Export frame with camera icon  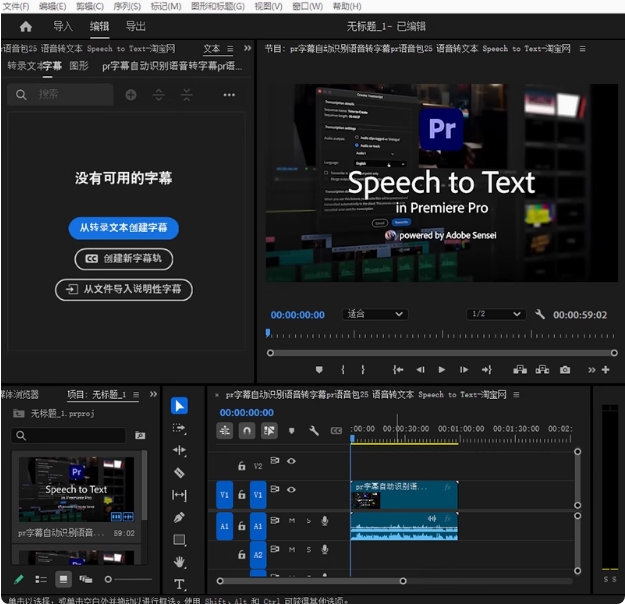pyautogui.click(x=565, y=370)
